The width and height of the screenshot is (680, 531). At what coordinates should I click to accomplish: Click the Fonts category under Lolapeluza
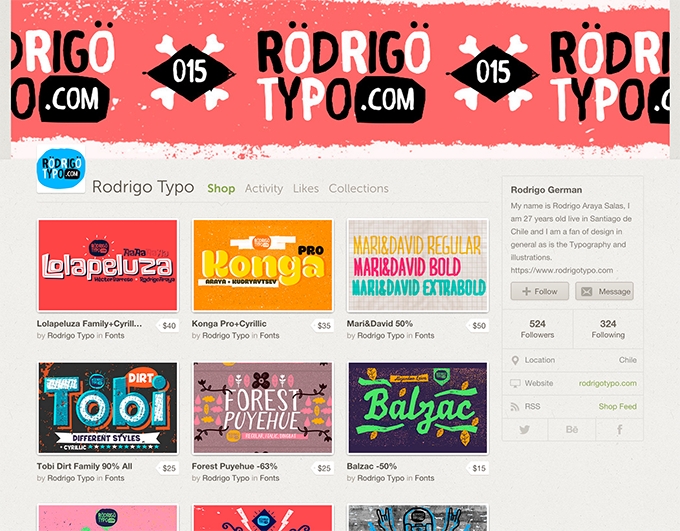[x=114, y=335]
